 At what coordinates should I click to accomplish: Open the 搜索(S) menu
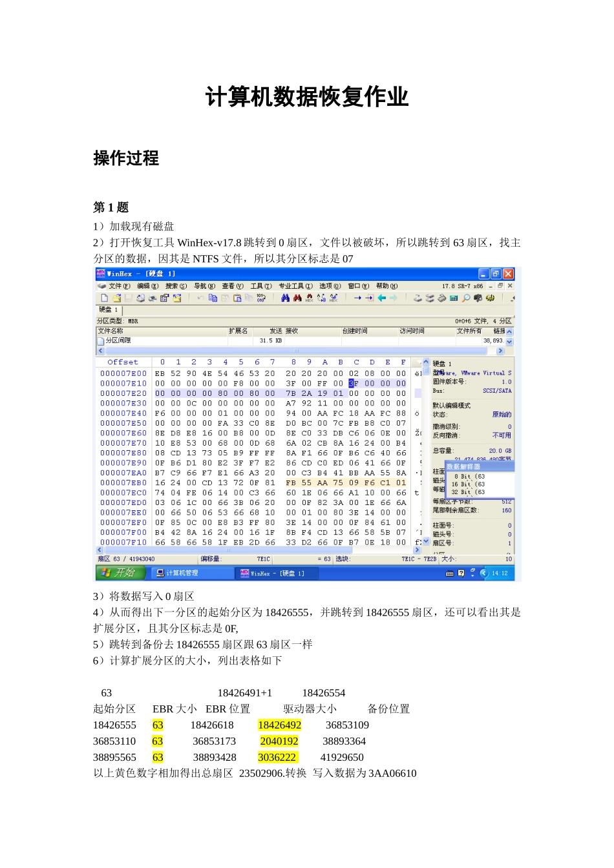point(176,286)
